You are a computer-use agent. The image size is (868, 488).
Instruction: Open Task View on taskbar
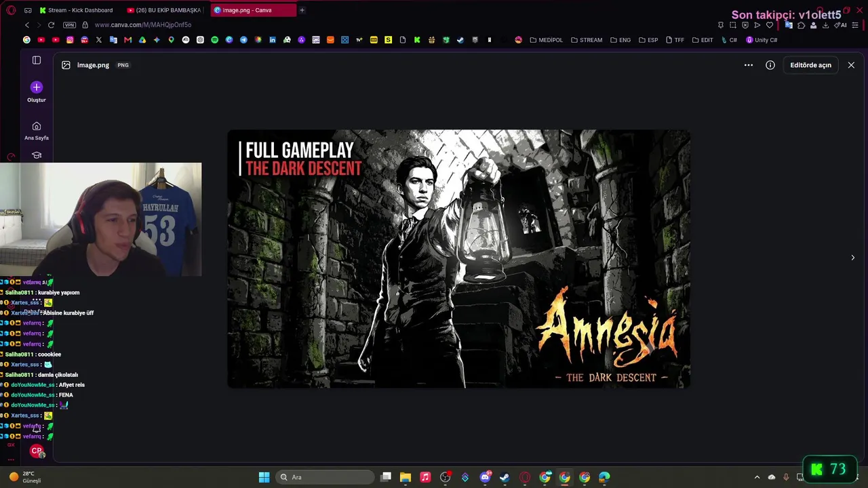(386, 477)
